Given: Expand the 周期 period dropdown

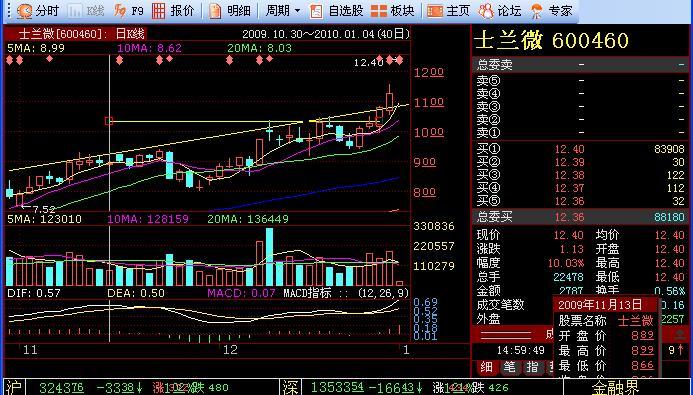Looking at the screenshot, I should coord(282,11).
